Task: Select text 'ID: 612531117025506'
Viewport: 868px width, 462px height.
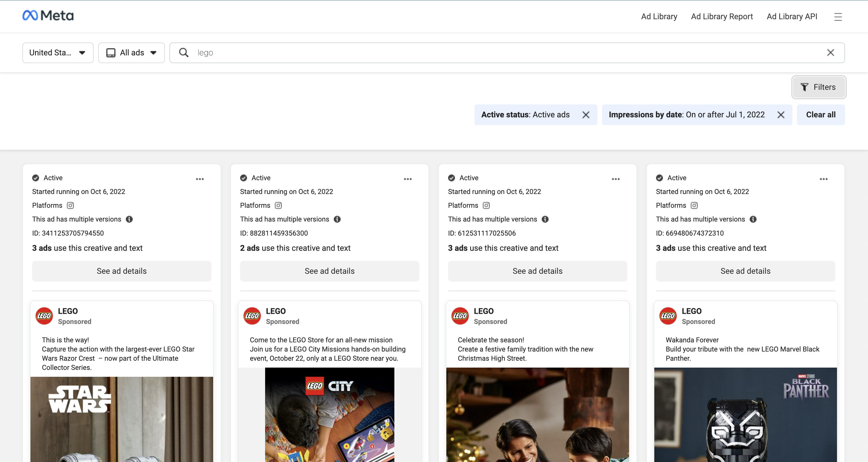Action: [481, 233]
